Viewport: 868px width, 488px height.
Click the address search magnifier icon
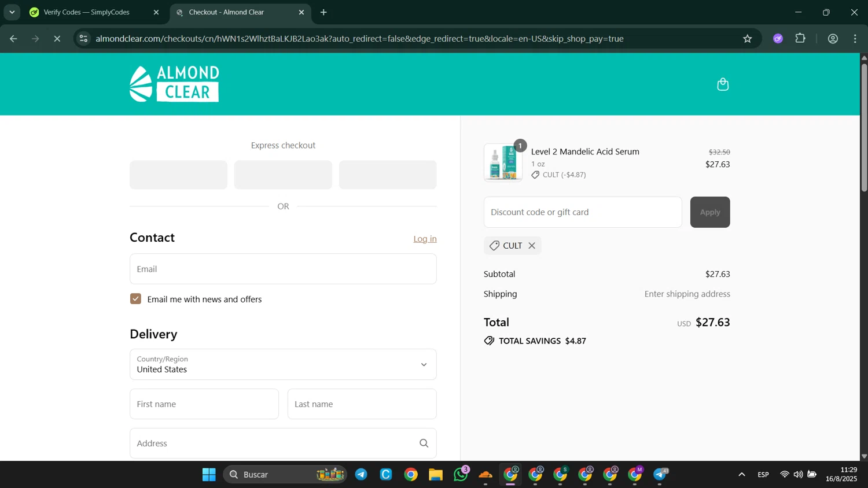424,443
